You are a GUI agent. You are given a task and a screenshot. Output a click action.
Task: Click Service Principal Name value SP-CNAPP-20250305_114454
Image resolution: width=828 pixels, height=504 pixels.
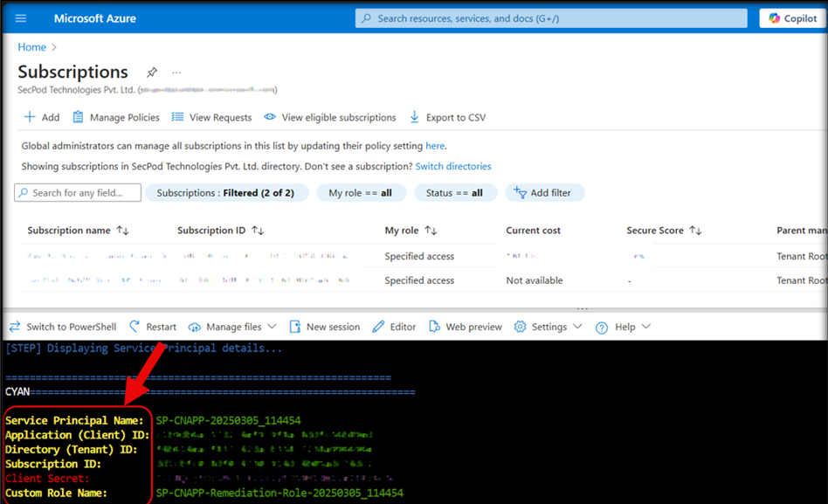click(228, 420)
